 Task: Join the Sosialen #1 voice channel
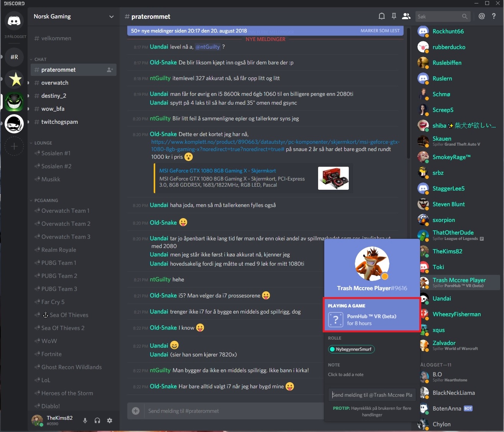[x=73, y=153]
